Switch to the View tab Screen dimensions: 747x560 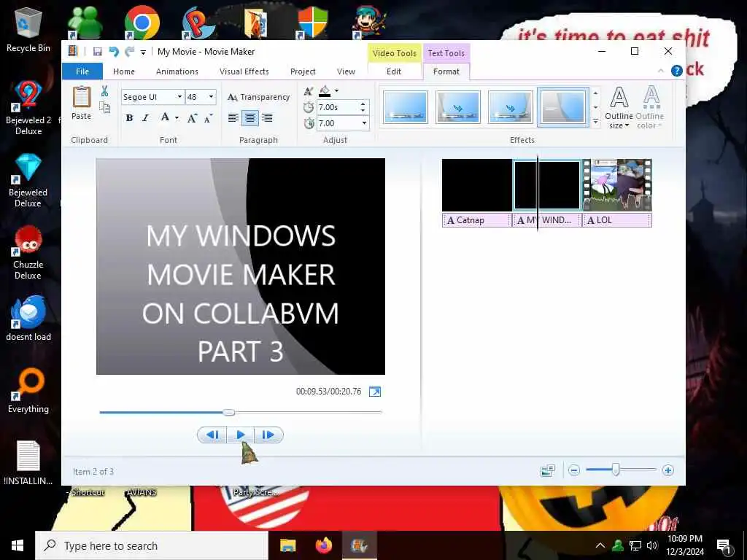(x=346, y=71)
